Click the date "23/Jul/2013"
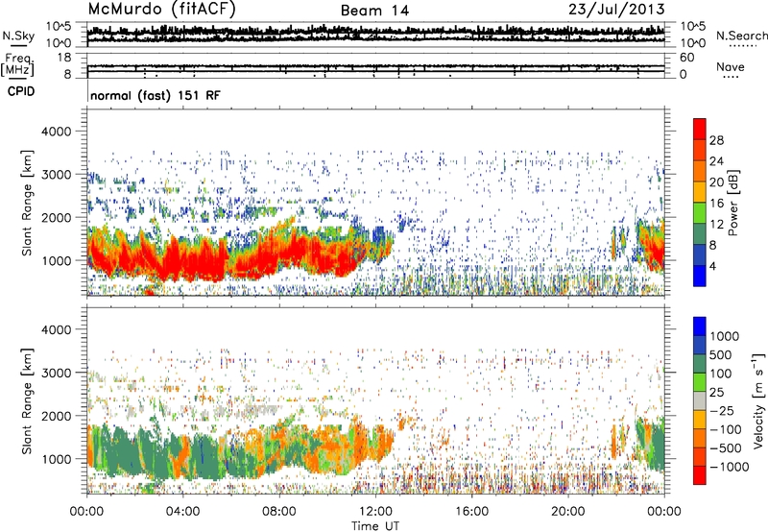Image resolution: width=768 pixels, height=532 pixels. click(x=616, y=10)
